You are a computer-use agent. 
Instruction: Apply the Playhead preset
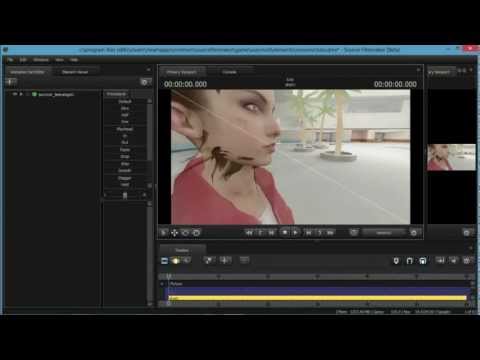click(125, 129)
